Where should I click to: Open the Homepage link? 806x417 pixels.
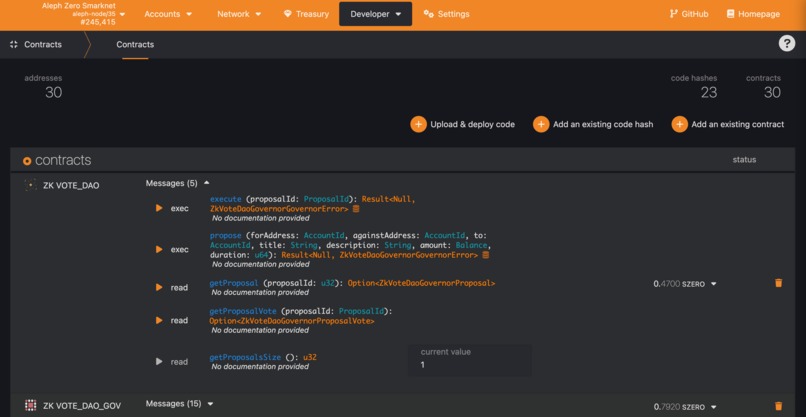point(754,14)
